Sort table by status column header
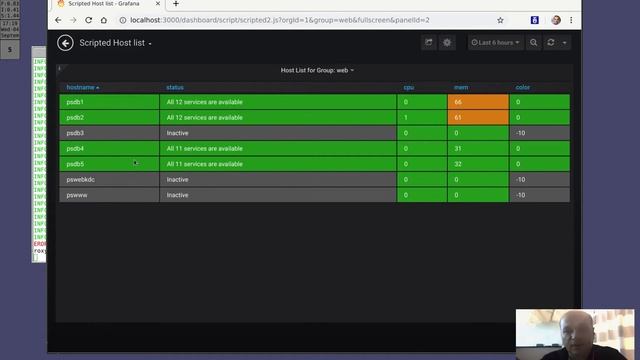This screenshot has width=640, height=360. click(175, 87)
